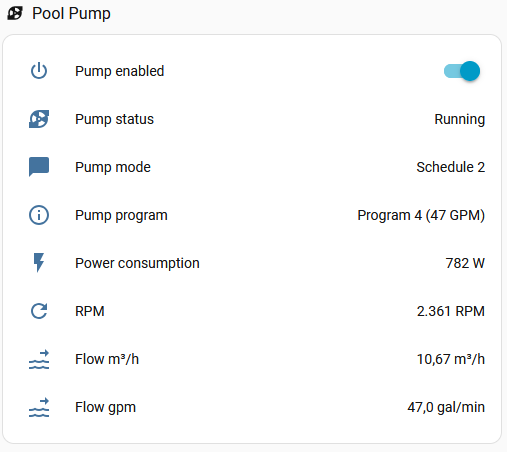507x452 pixels.
Task: Open the Pump mode label
Action: point(113,167)
